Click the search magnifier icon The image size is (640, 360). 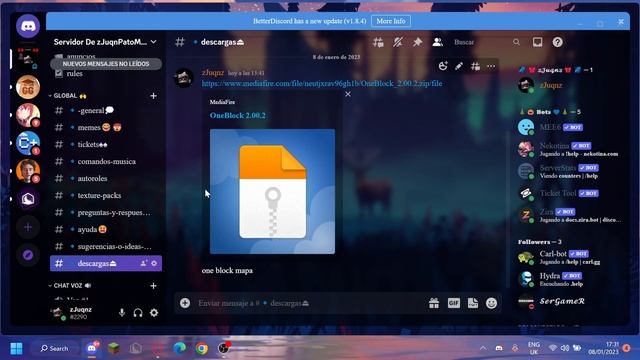[516, 42]
